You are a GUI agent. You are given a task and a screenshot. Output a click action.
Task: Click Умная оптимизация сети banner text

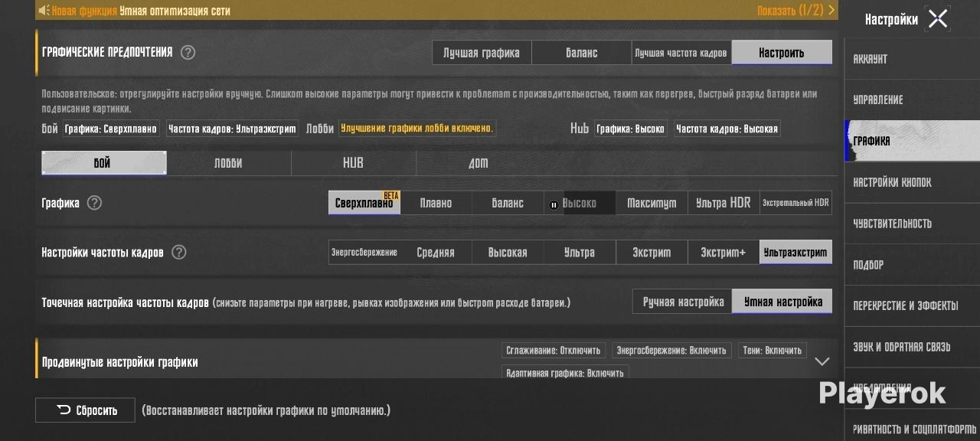pyautogui.click(x=175, y=11)
